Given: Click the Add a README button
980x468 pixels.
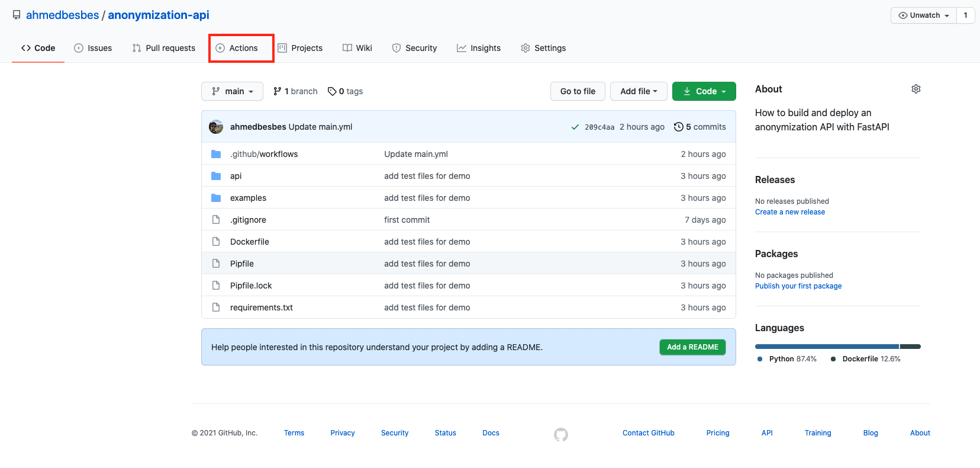Looking at the screenshot, I should tap(692, 347).
